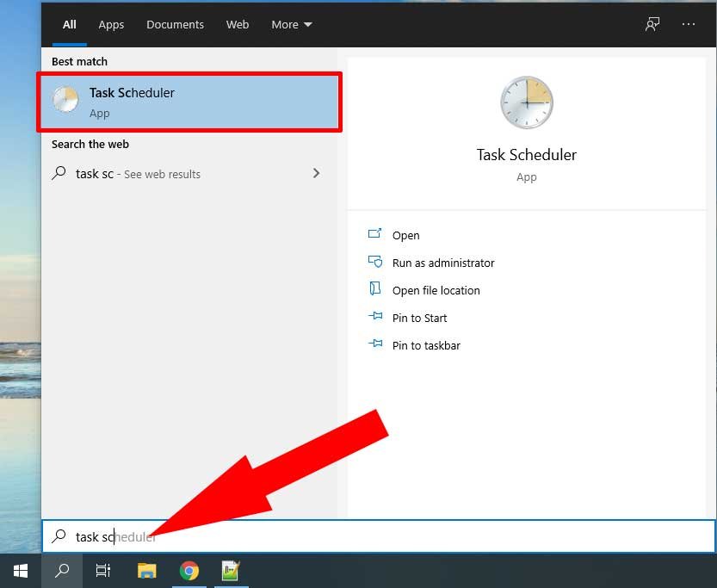Select Open action for Task Scheduler
This screenshot has width=717, height=588.
coord(405,236)
